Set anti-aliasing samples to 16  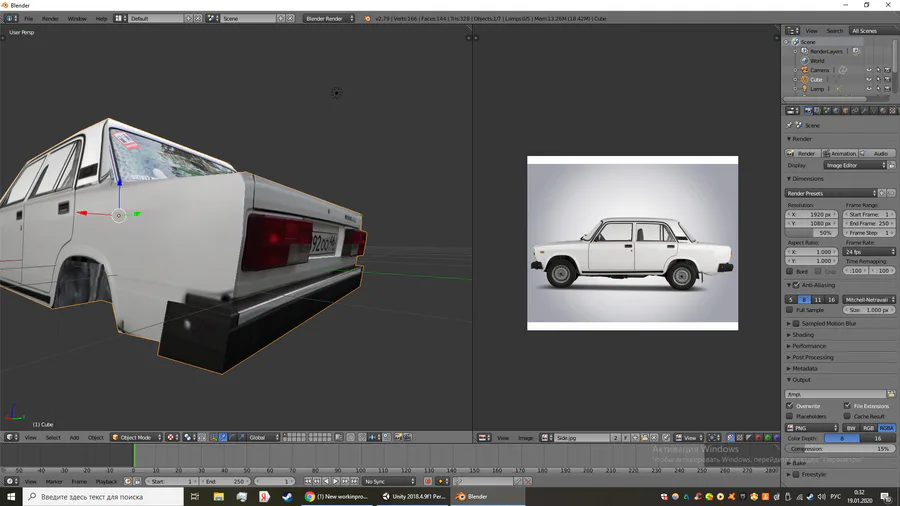click(832, 299)
